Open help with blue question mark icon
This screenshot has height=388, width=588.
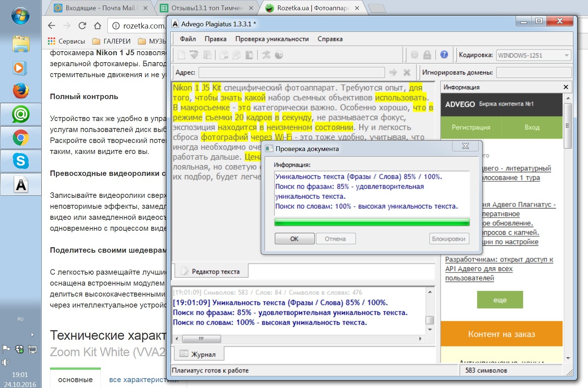pos(444,54)
